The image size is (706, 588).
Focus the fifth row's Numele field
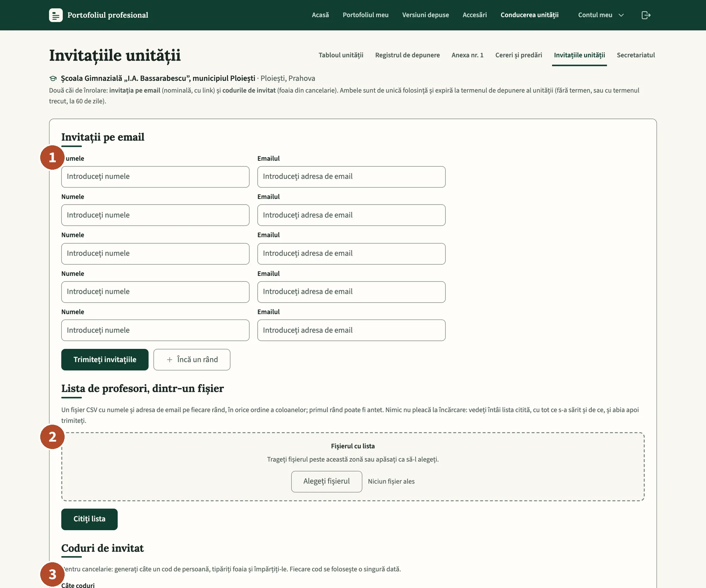pyautogui.click(x=155, y=330)
